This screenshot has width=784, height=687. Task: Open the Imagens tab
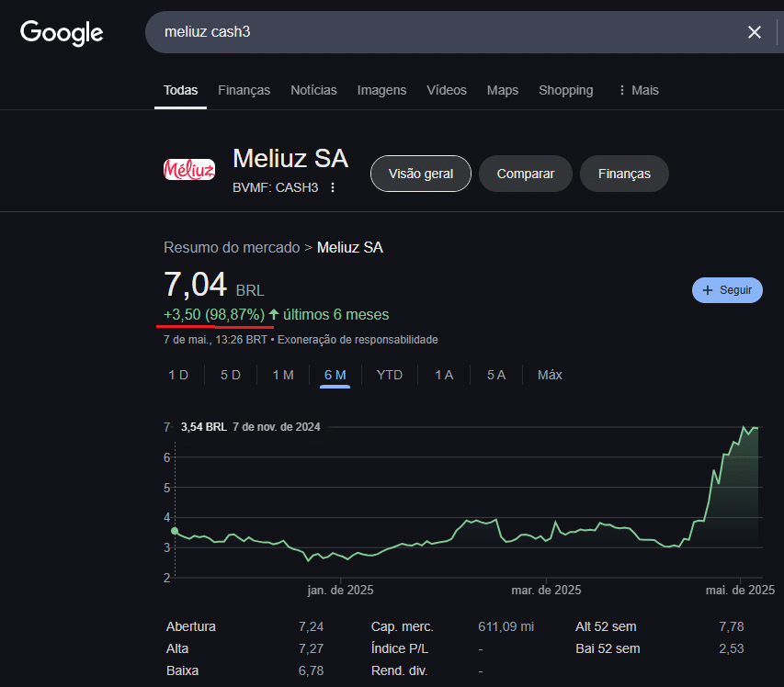381,90
